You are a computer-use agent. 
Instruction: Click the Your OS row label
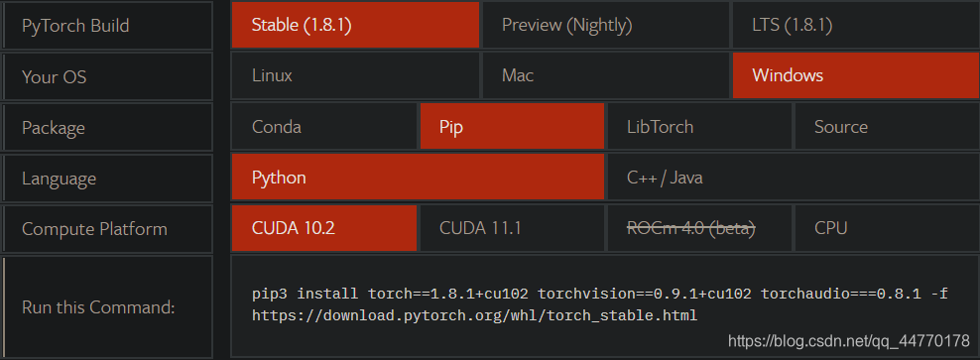[x=107, y=76]
